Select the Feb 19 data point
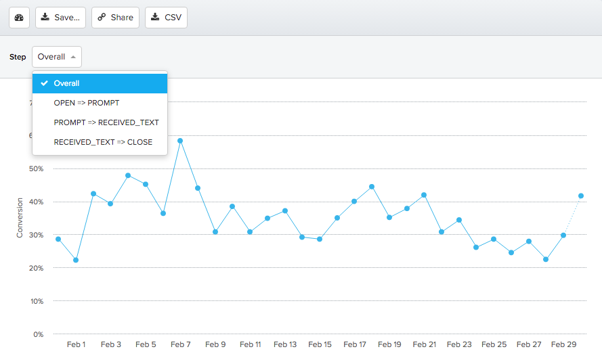 click(x=389, y=217)
